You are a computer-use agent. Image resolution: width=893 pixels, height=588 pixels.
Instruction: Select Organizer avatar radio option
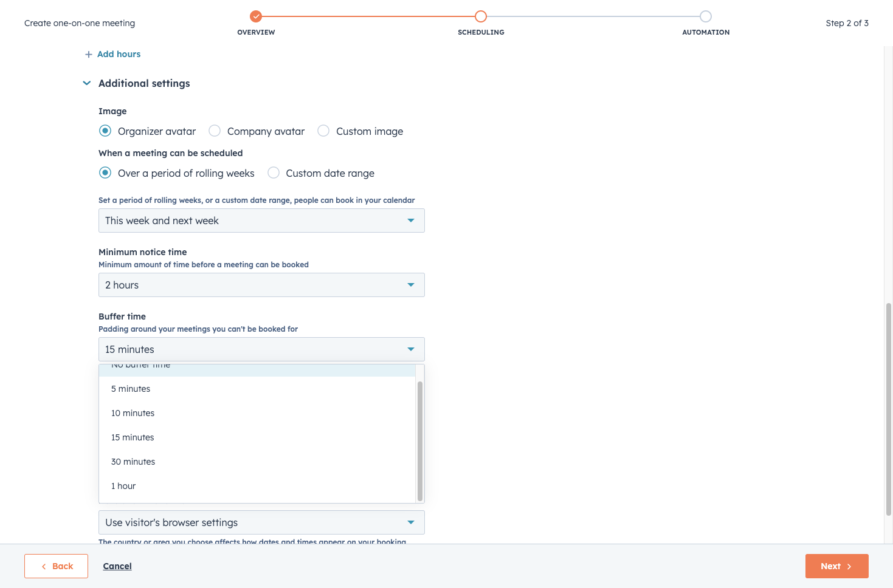click(105, 131)
